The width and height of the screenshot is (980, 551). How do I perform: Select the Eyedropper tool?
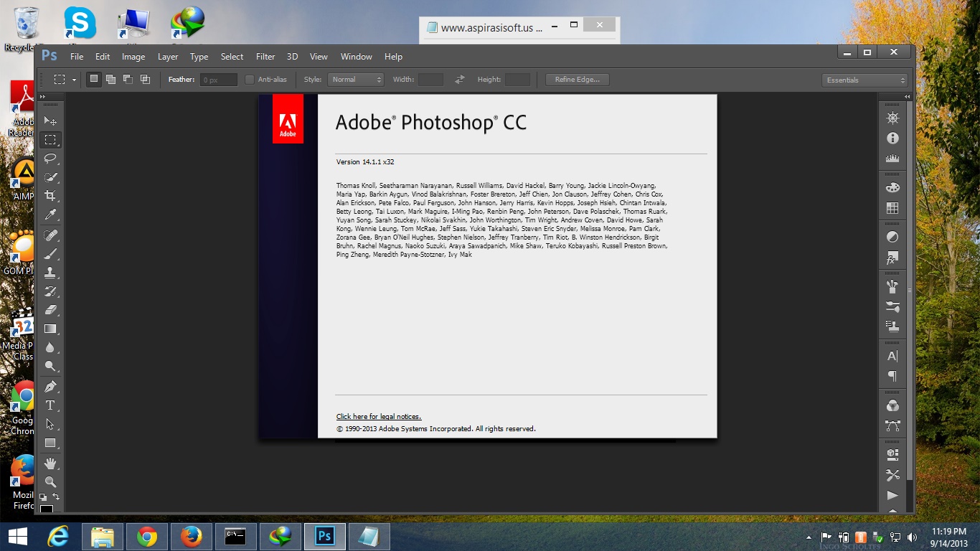click(50, 215)
